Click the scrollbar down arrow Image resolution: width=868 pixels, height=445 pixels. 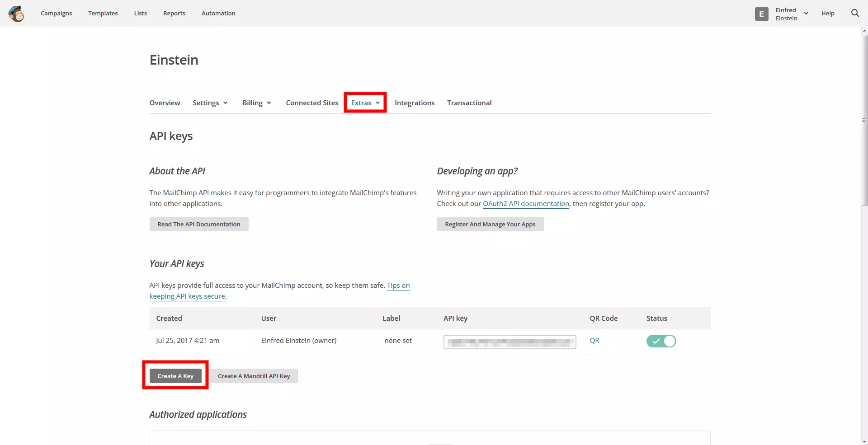tap(864, 441)
